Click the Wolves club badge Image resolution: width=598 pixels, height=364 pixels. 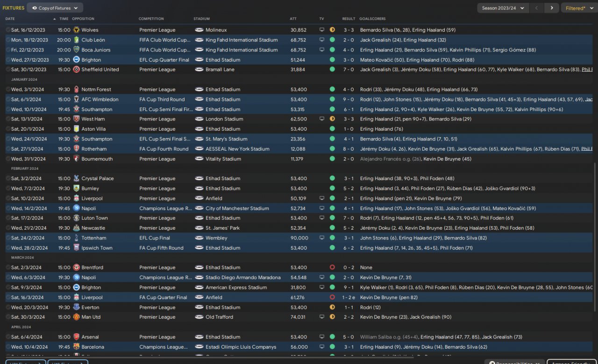click(76, 30)
